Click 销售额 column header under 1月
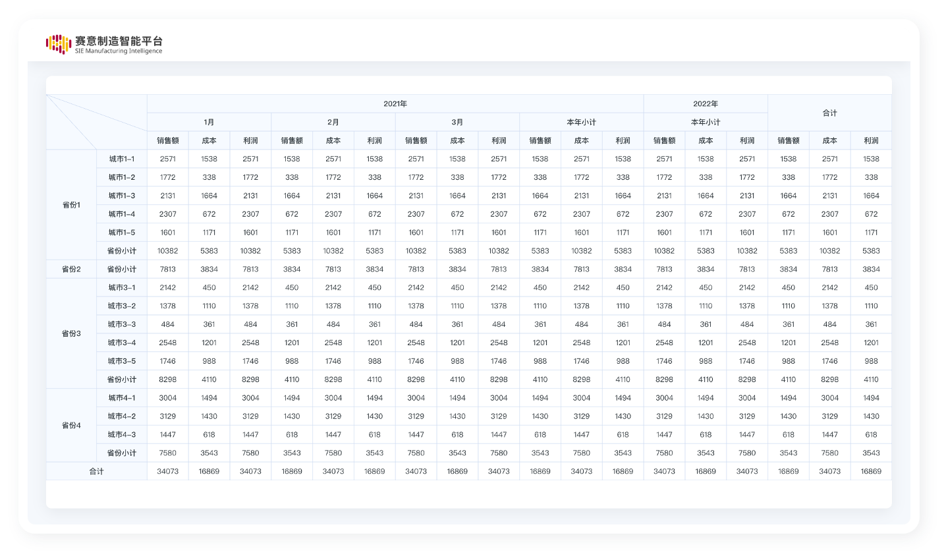Image resolution: width=946 pixels, height=560 pixels. [x=168, y=141]
